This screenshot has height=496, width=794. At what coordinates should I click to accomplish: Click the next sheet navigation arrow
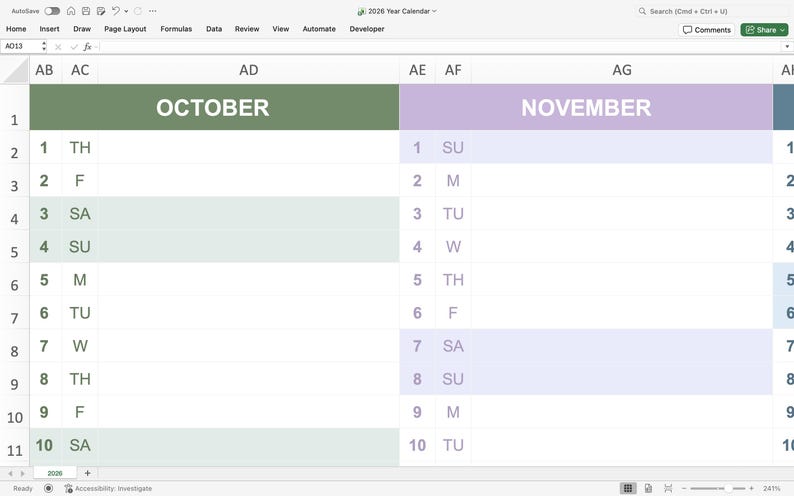click(22, 473)
